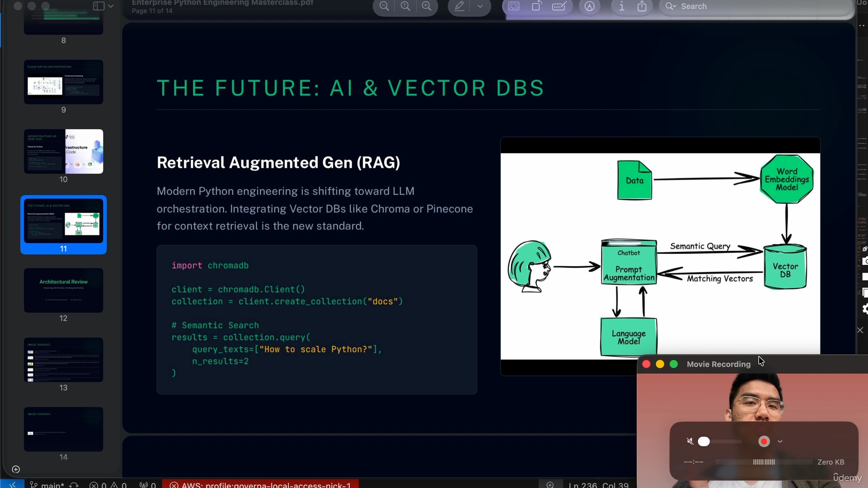Go to page 12 Architectural Review thumbnail
The height and width of the screenshot is (488, 868).
click(63, 290)
